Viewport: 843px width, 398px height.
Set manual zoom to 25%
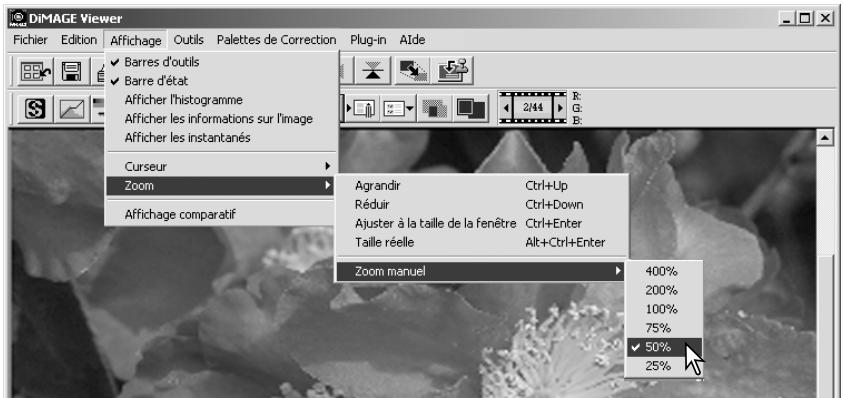(x=665, y=366)
